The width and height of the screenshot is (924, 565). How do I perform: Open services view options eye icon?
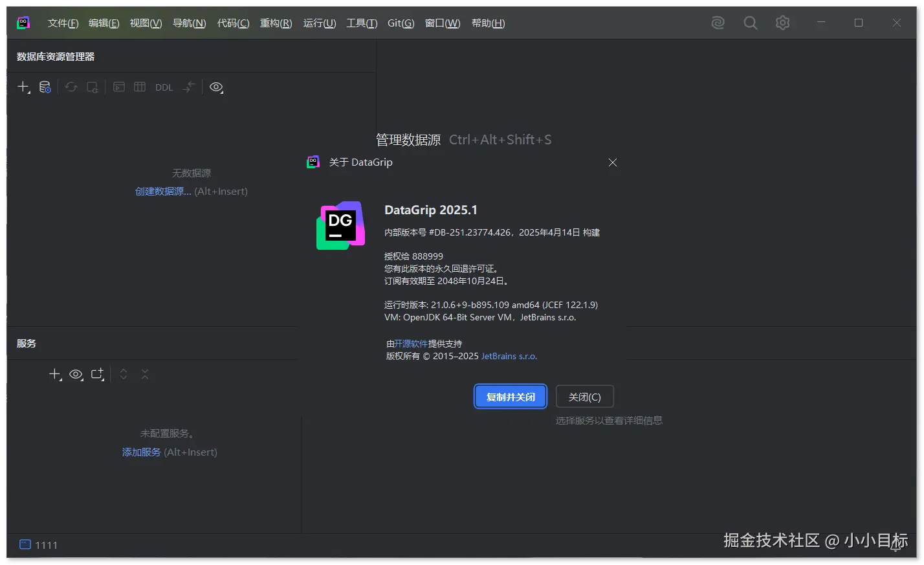(76, 374)
